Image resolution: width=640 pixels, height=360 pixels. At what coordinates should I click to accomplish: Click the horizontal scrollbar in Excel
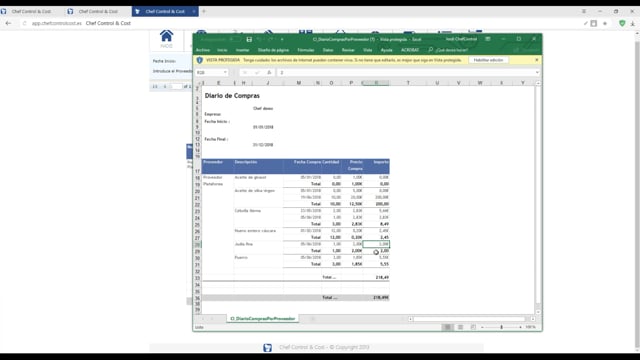click(469, 319)
